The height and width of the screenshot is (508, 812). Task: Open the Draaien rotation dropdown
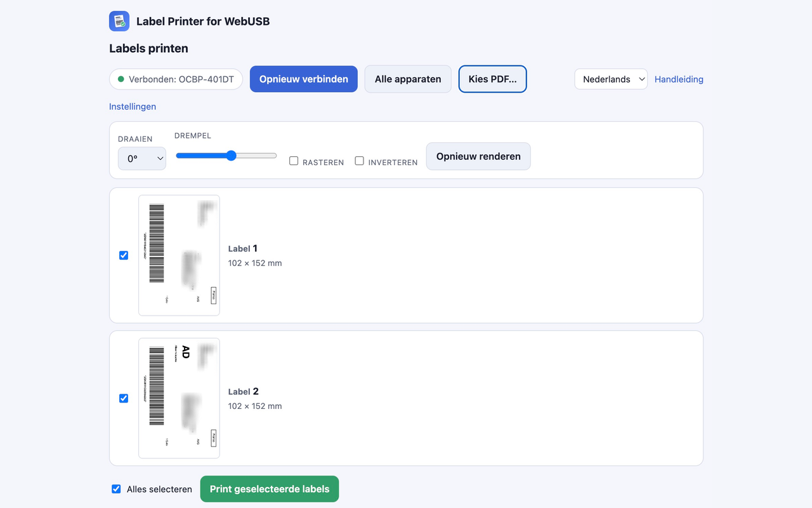point(142,159)
